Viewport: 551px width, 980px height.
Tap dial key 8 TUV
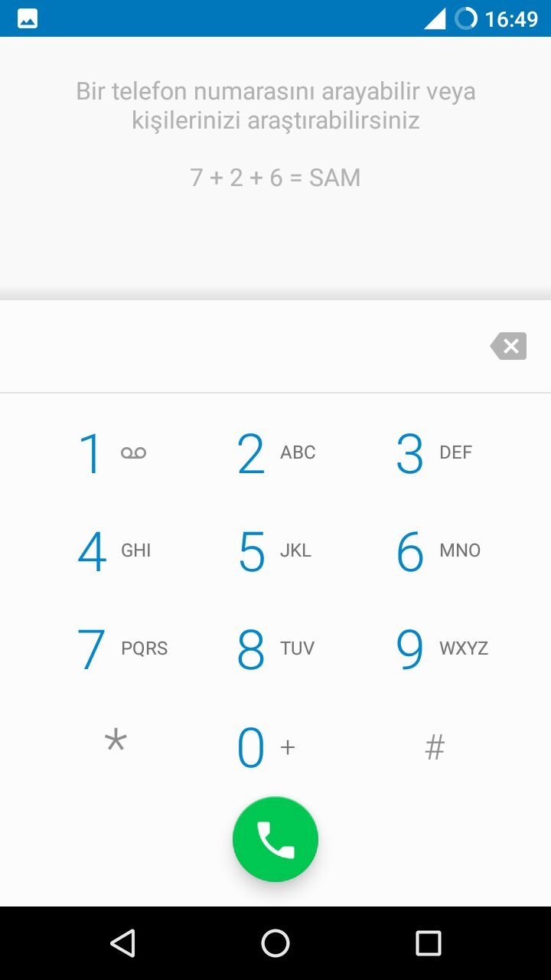pos(275,648)
